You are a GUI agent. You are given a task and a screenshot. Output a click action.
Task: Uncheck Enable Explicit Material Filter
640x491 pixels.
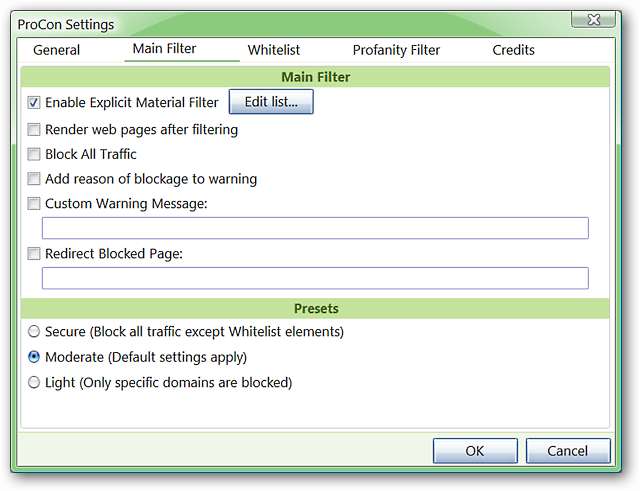click(34, 102)
